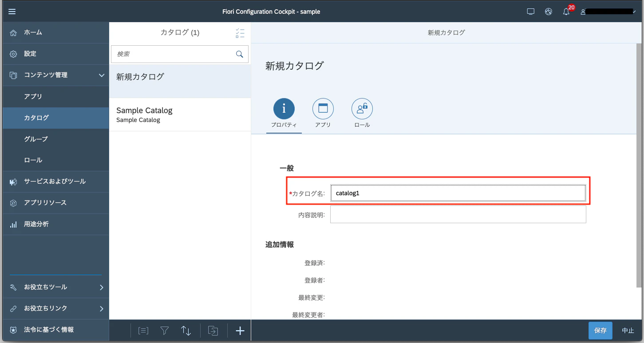Click the notifications bell icon
Image resolution: width=644 pixels, height=343 pixels.
pyautogui.click(x=566, y=12)
